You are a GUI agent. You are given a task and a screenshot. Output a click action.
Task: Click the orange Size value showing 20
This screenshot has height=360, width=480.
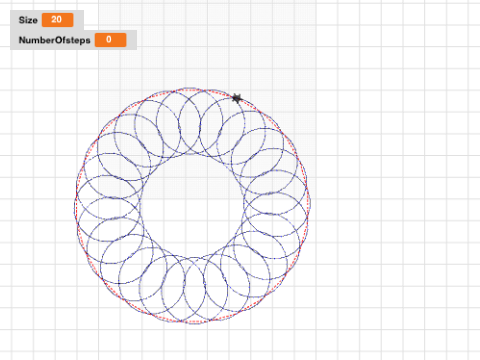coord(57,20)
